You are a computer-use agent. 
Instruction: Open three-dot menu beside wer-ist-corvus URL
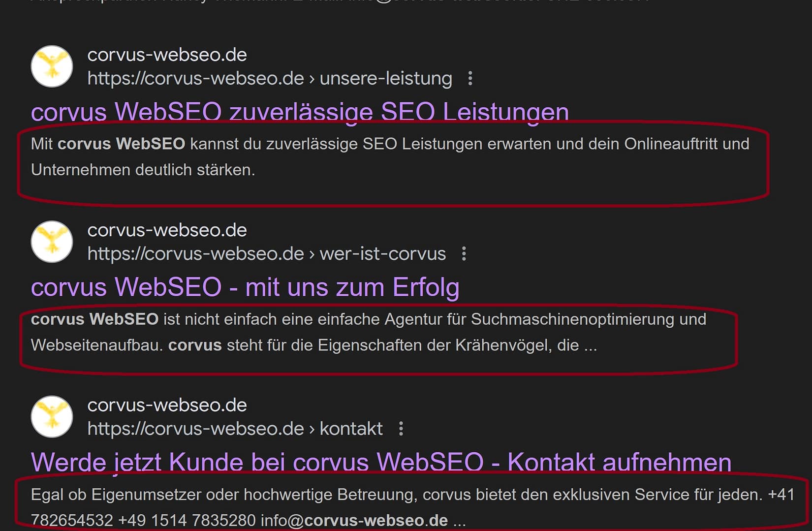[x=464, y=253]
